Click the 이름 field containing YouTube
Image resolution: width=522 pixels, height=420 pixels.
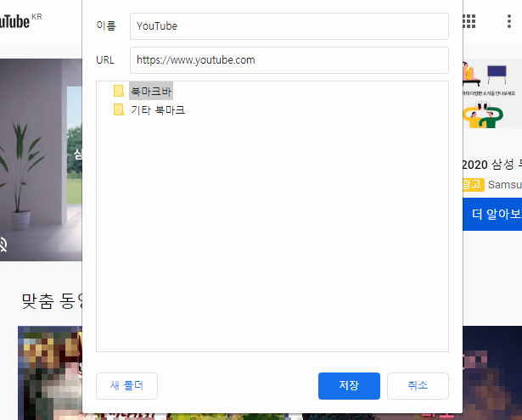tap(289, 26)
